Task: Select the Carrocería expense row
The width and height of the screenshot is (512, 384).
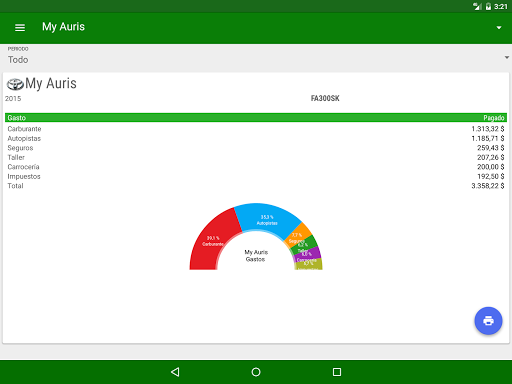Action: click(x=256, y=167)
